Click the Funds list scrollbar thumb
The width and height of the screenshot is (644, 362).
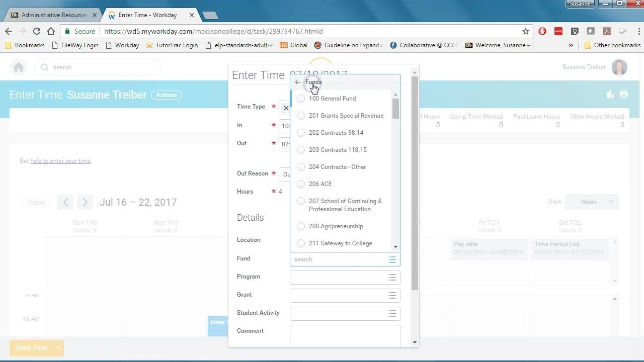[x=396, y=109]
